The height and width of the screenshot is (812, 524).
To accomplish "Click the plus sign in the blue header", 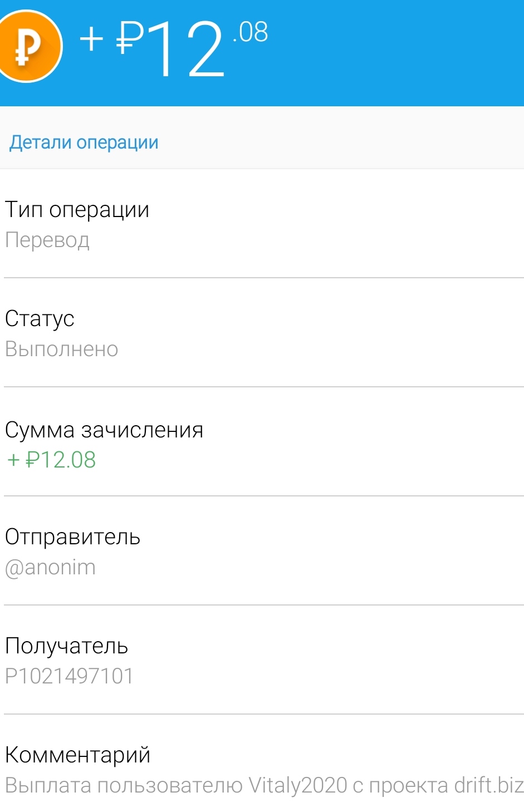I will [x=91, y=39].
